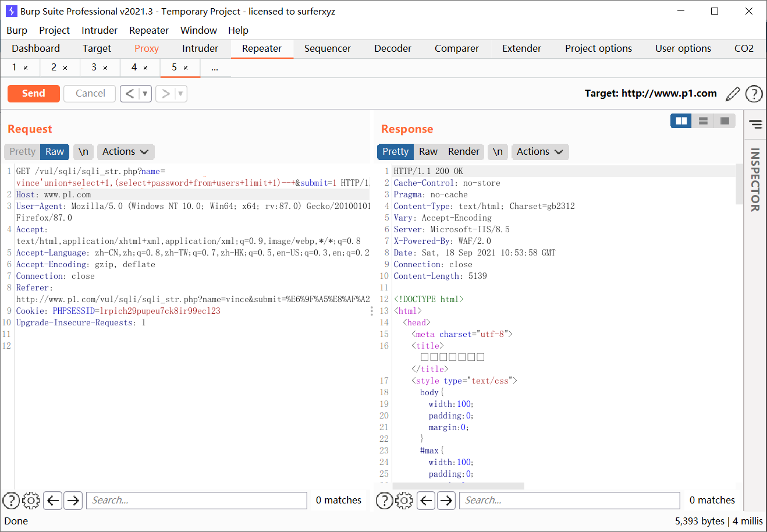Go to previous request in history
The width and height of the screenshot is (767, 532).
[x=130, y=94]
